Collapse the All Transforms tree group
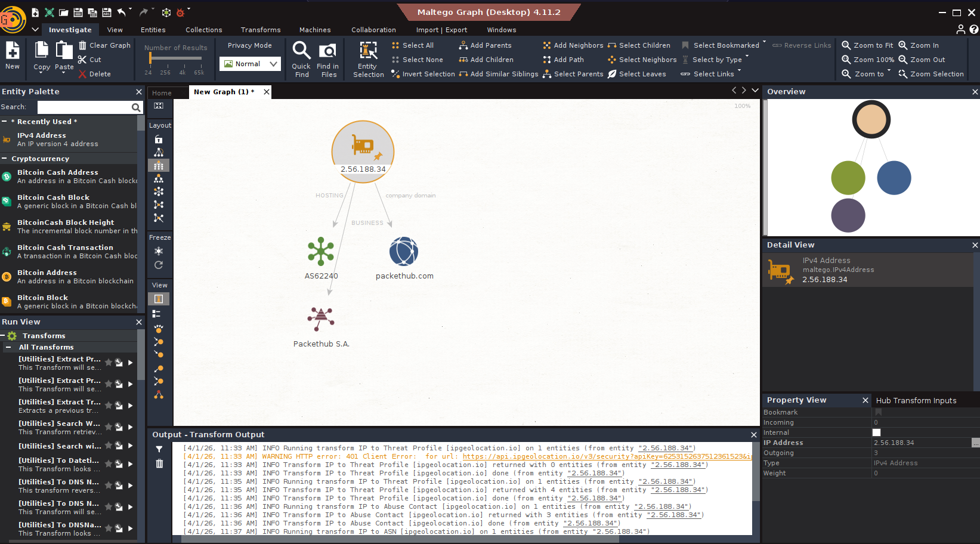The width and height of the screenshot is (980, 544). (8, 347)
